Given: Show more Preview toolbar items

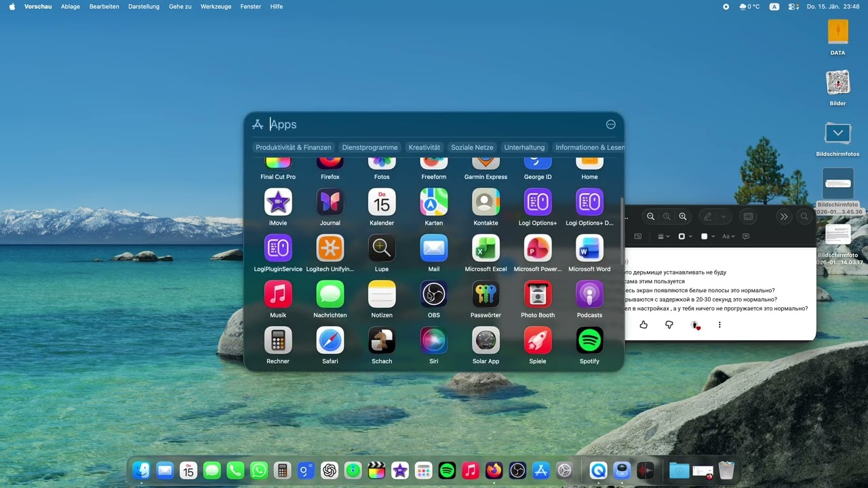Looking at the screenshot, I should tap(784, 216).
